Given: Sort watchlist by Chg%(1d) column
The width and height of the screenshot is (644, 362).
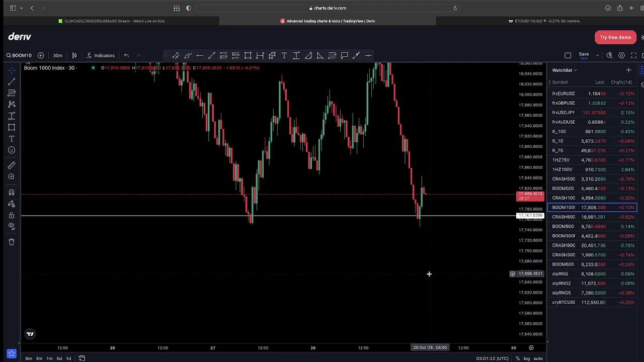Looking at the screenshot, I should pyautogui.click(x=621, y=82).
